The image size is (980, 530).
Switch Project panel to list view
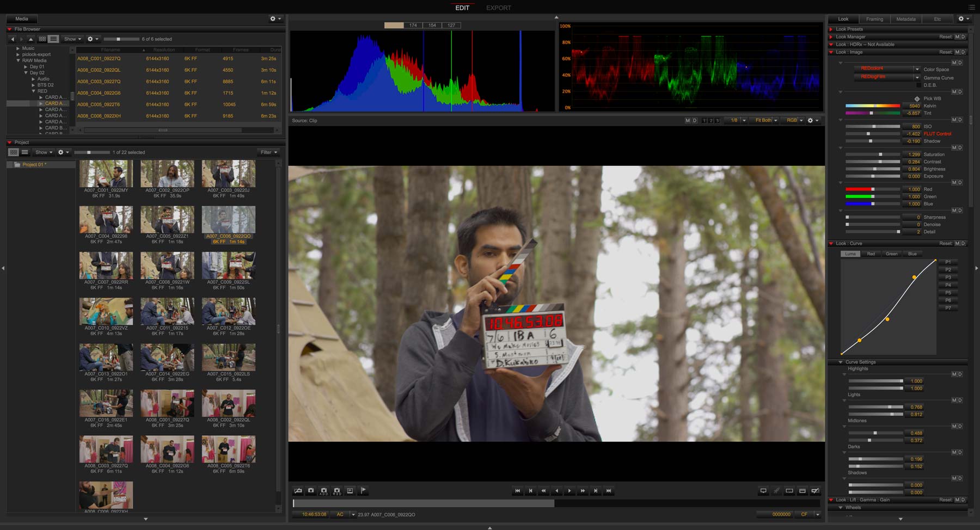[x=24, y=152]
